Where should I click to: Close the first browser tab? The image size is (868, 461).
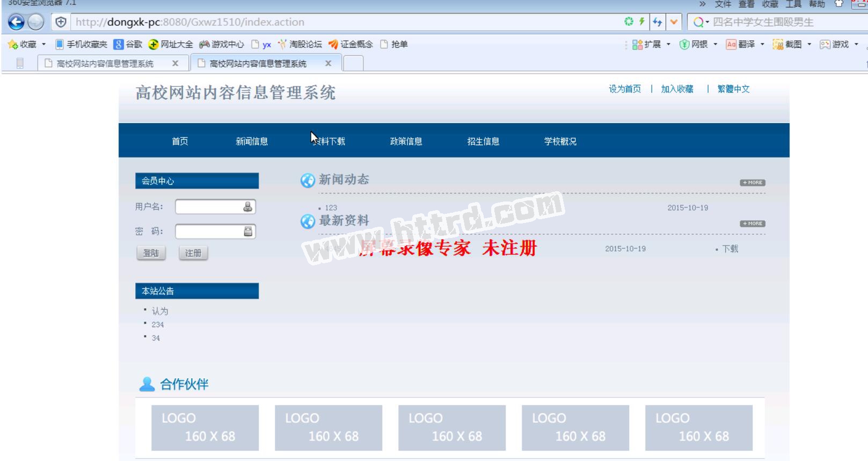[175, 63]
